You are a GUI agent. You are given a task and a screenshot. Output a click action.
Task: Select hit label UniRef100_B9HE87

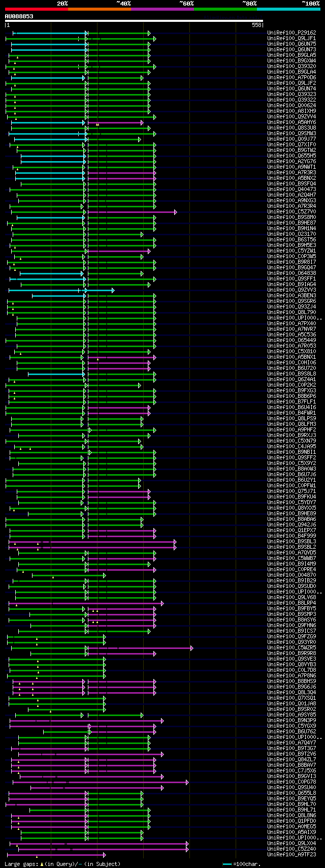tap(291, 223)
